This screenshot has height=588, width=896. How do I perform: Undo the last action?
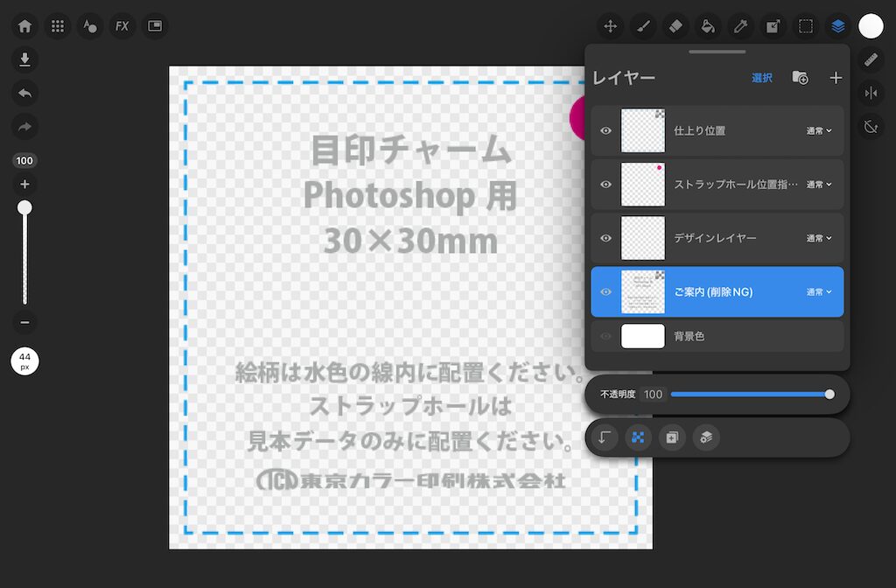coord(24,93)
